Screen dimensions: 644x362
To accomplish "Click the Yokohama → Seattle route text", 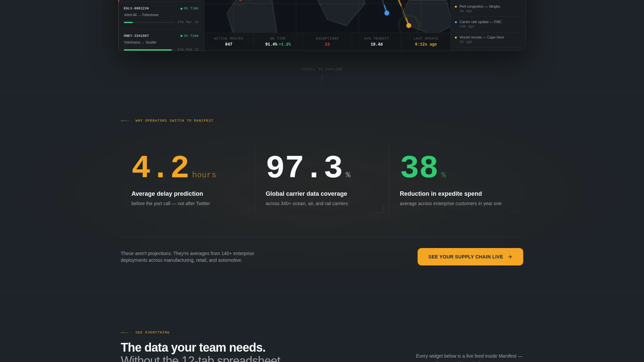I will pos(140,42).
